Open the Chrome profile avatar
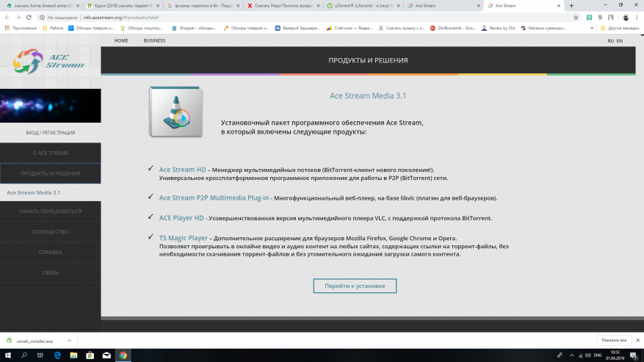The image size is (644, 362). pos(626,18)
